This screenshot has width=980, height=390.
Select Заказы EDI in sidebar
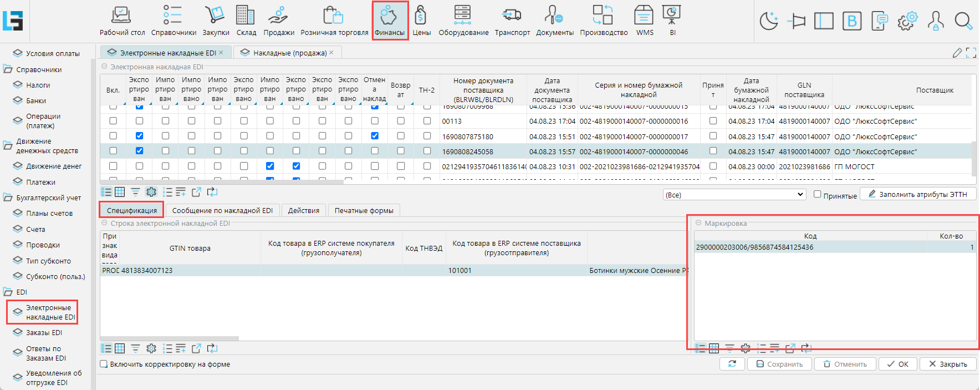click(x=44, y=333)
